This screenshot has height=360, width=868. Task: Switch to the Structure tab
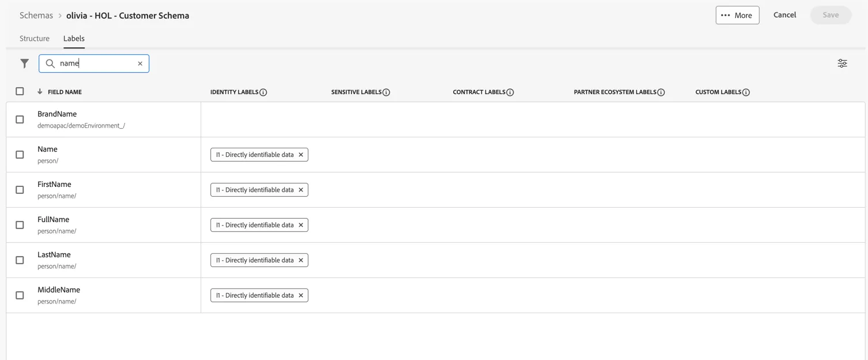(35, 39)
